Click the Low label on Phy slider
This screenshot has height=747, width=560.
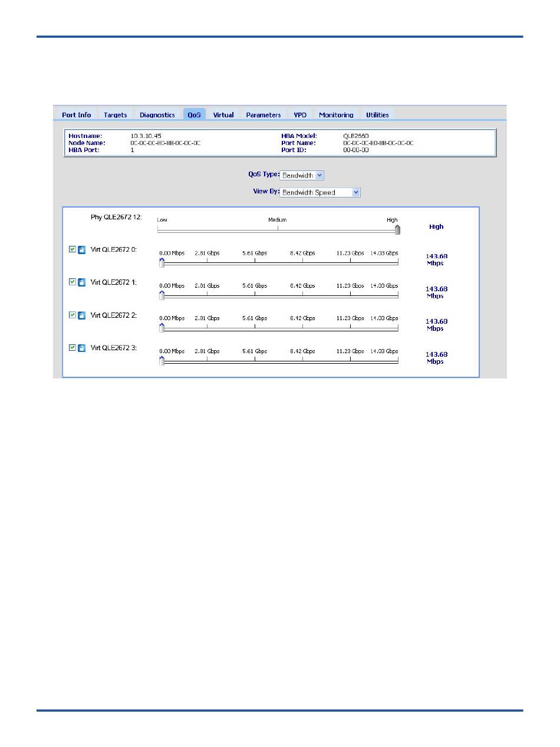coord(162,220)
